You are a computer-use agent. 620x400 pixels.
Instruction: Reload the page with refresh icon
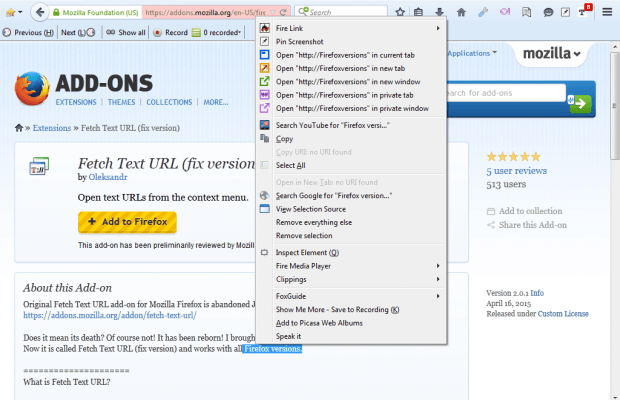pos(283,12)
